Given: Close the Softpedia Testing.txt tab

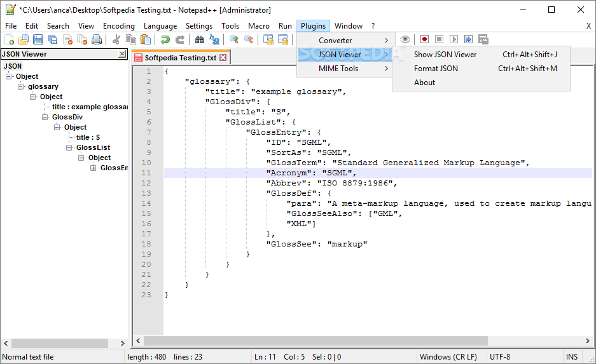Looking at the screenshot, I should (x=223, y=58).
